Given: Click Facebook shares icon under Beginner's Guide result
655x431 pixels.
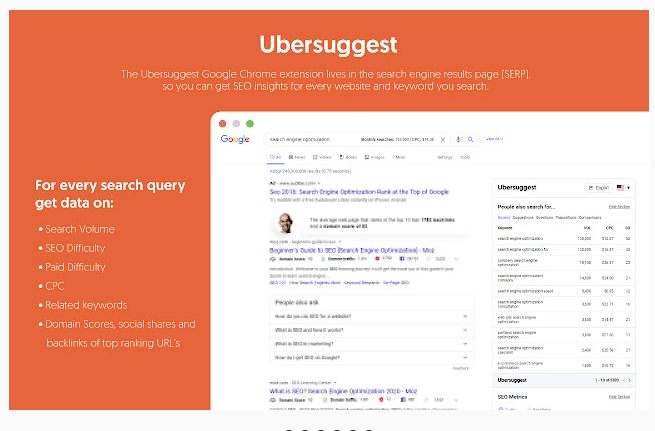Looking at the screenshot, I should (402, 259).
